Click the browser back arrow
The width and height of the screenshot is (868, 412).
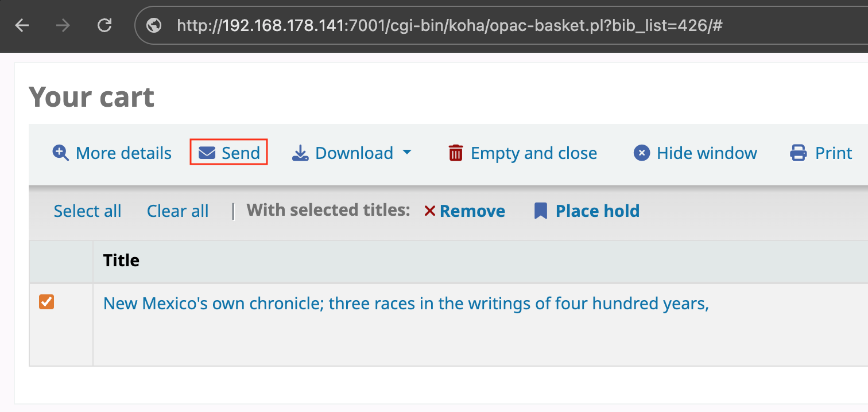(x=22, y=25)
